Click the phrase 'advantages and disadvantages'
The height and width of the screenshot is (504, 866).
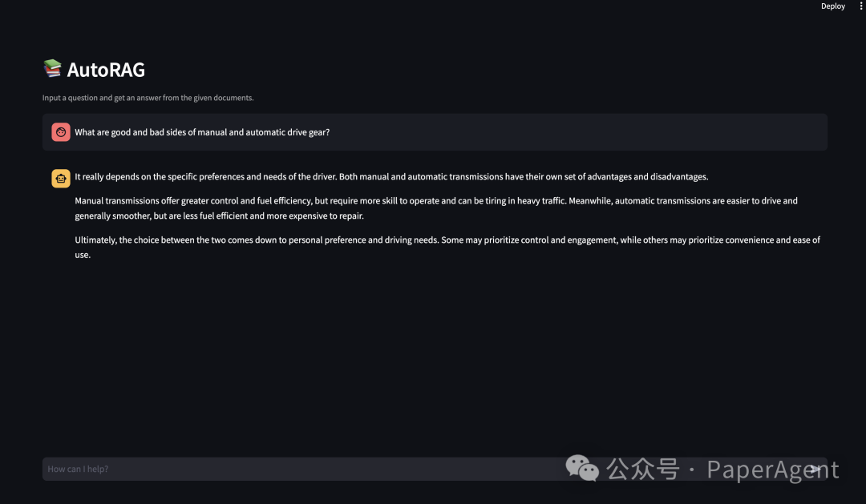647,176
